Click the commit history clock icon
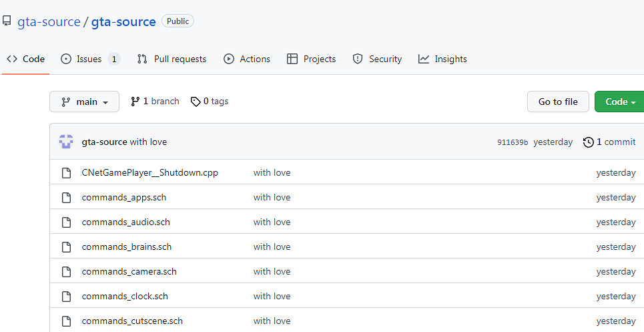644x332 pixels. [588, 142]
